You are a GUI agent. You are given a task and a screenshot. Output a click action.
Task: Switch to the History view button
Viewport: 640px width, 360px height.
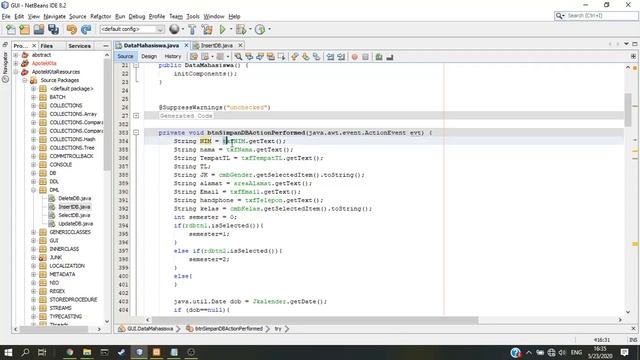pyautogui.click(x=173, y=56)
